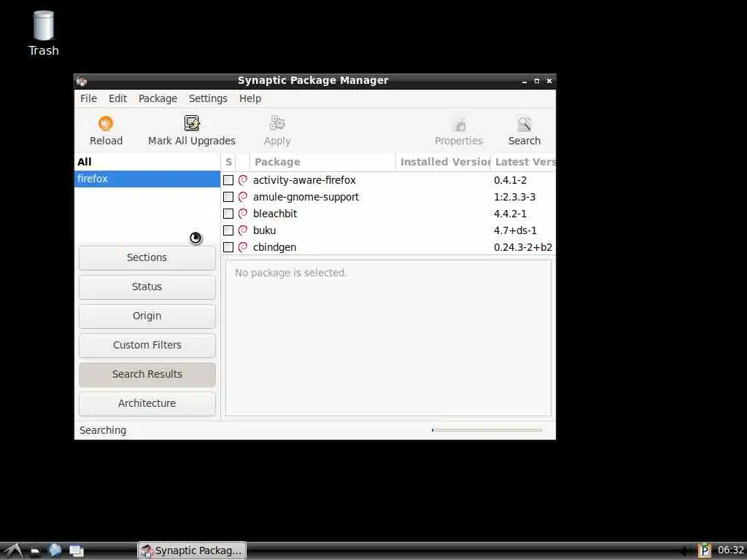The width and height of the screenshot is (747, 560).
Task: Open the File menu
Action: [88, 98]
